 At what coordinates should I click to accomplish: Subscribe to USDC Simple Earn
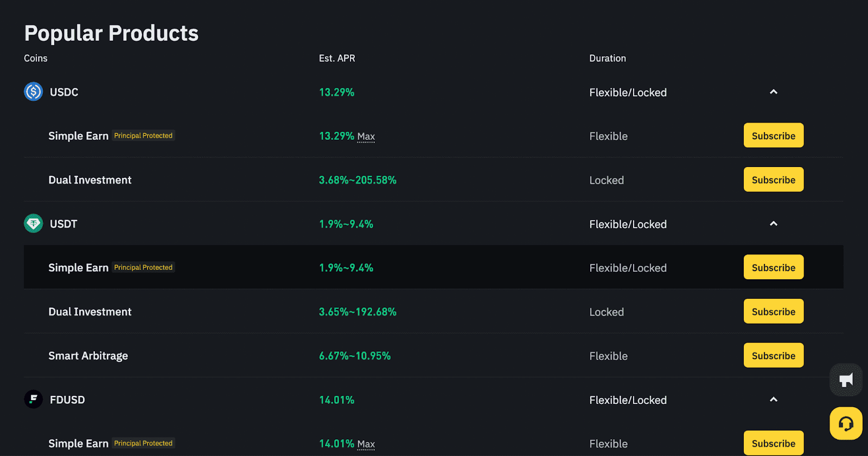773,135
